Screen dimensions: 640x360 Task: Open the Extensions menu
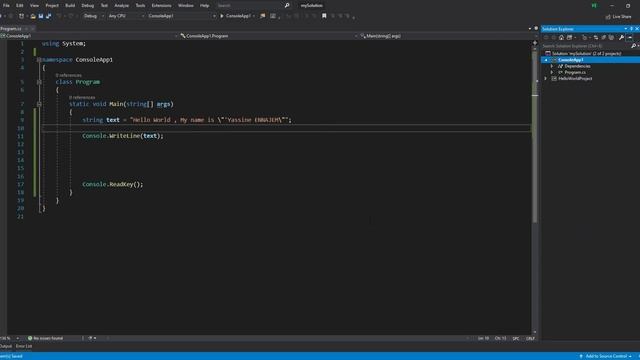tap(161, 5)
